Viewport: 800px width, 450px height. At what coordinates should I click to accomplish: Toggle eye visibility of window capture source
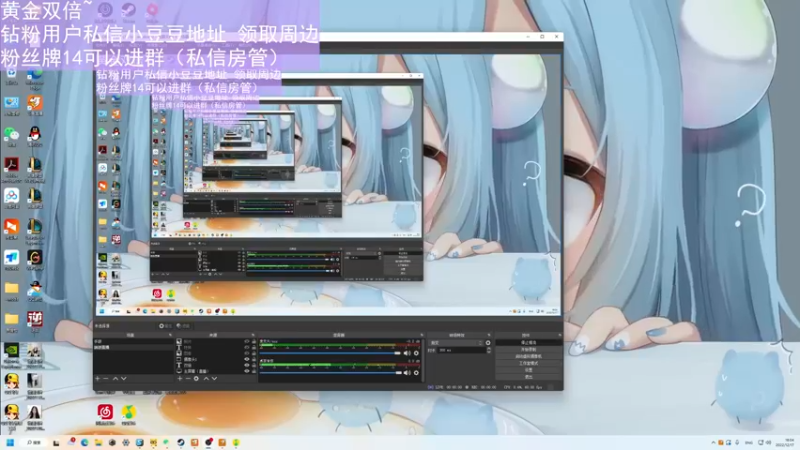pos(247,359)
